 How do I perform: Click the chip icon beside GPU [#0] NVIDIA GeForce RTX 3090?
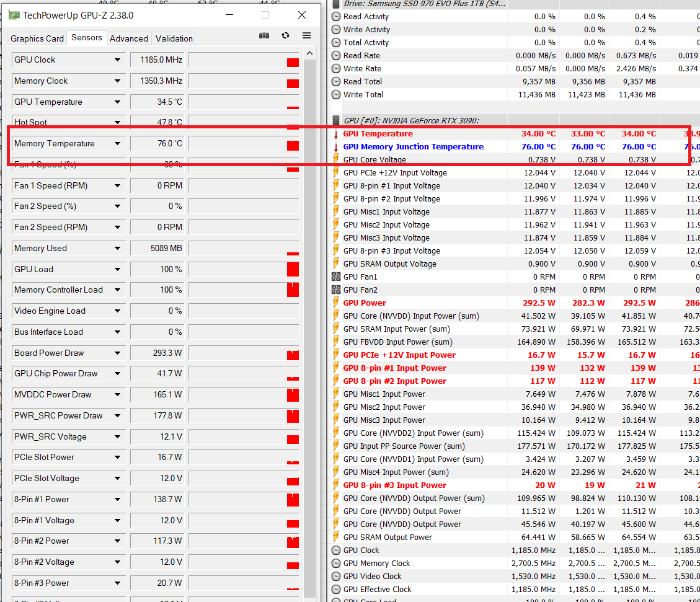(336, 120)
